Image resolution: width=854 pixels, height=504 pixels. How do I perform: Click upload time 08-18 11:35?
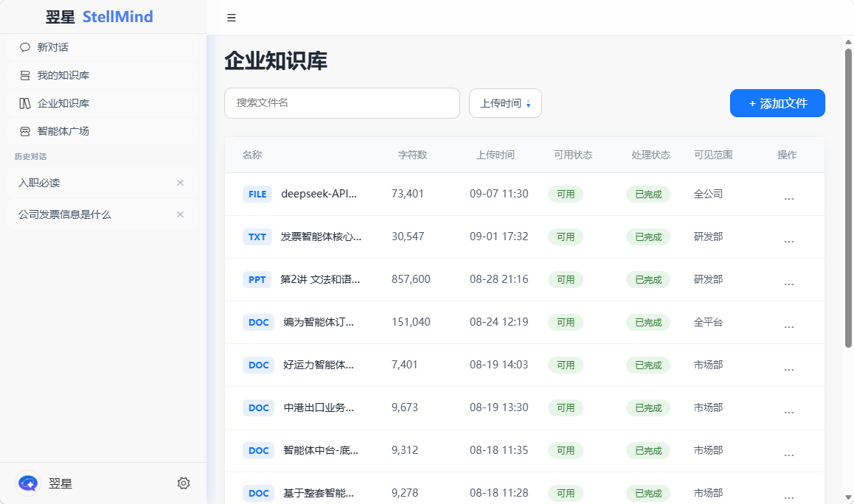click(x=499, y=450)
